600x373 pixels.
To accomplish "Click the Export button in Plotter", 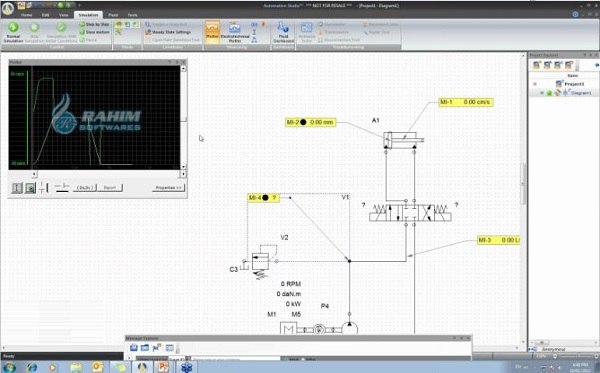I will click(x=110, y=187).
